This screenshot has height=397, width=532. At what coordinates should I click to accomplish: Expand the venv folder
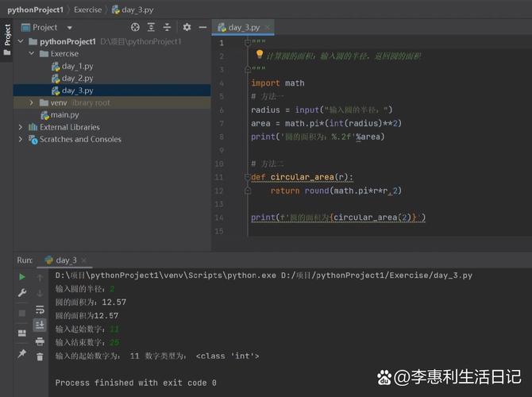click(32, 102)
